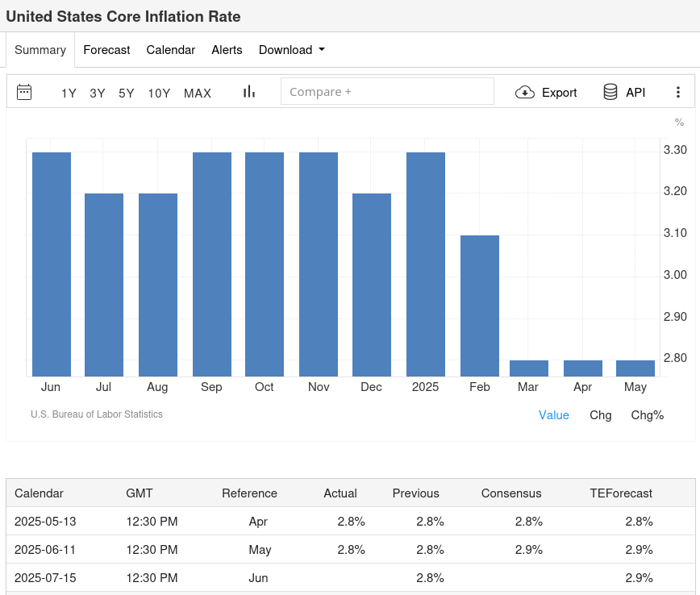The height and width of the screenshot is (595, 700).
Task: Select Value display mode below chart
Action: coord(554,415)
